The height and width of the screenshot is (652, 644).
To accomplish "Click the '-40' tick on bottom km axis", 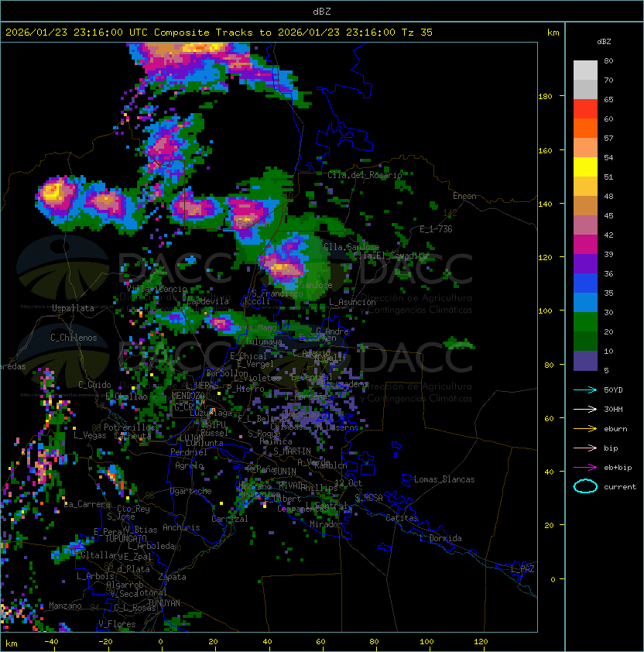I will coord(51,642).
